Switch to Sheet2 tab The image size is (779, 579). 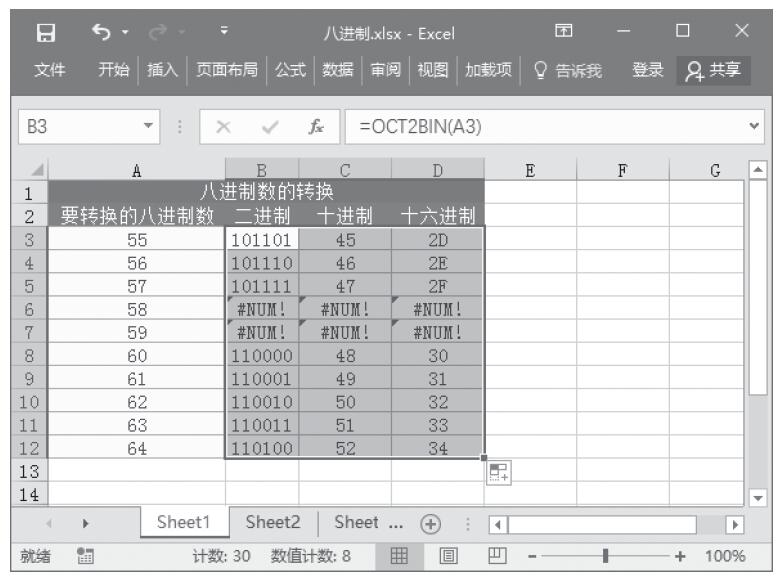[273, 523]
